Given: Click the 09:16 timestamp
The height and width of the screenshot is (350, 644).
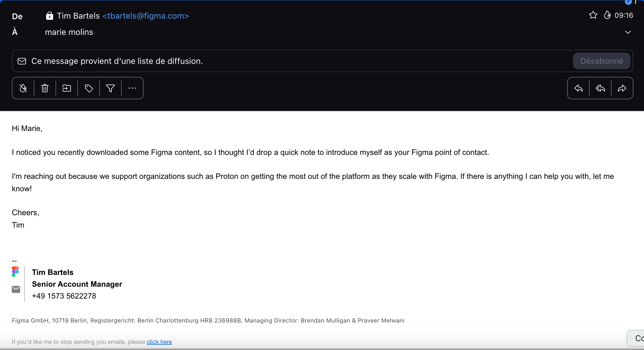Looking at the screenshot, I should click(x=624, y=15).
